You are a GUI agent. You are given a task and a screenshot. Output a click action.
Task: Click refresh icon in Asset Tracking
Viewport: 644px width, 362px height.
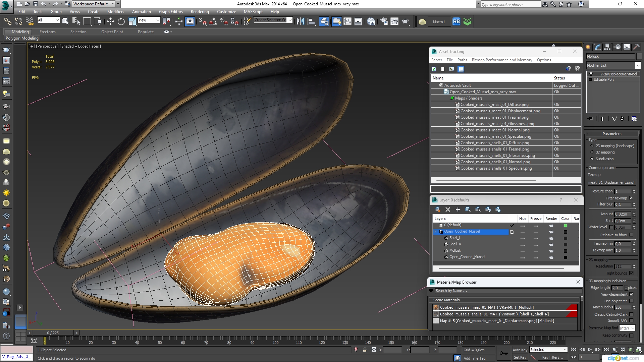(x=434, y=69)
